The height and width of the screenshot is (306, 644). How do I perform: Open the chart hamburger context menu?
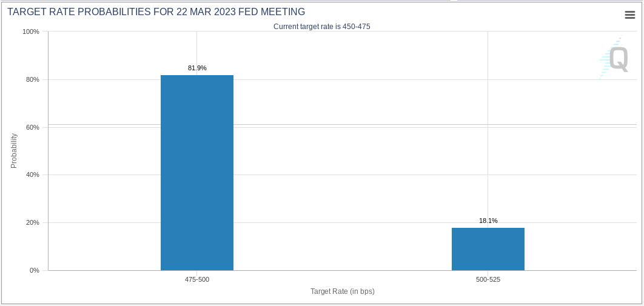629,15
